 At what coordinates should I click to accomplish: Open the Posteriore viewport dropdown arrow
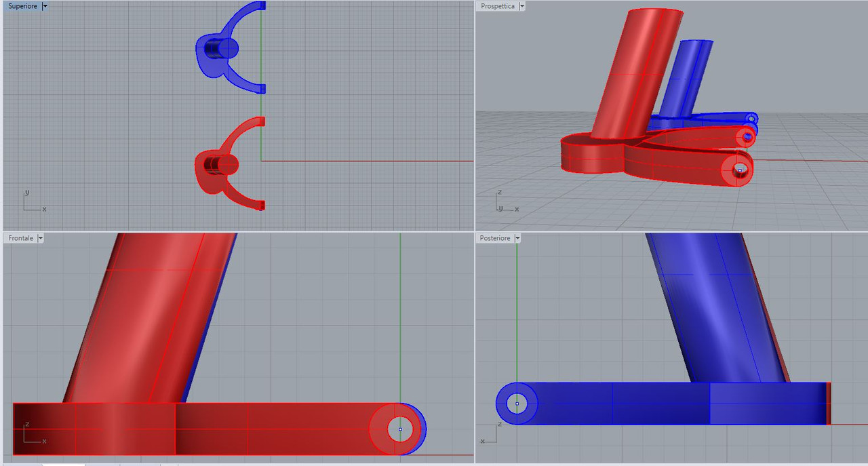[x=518, y=238]
